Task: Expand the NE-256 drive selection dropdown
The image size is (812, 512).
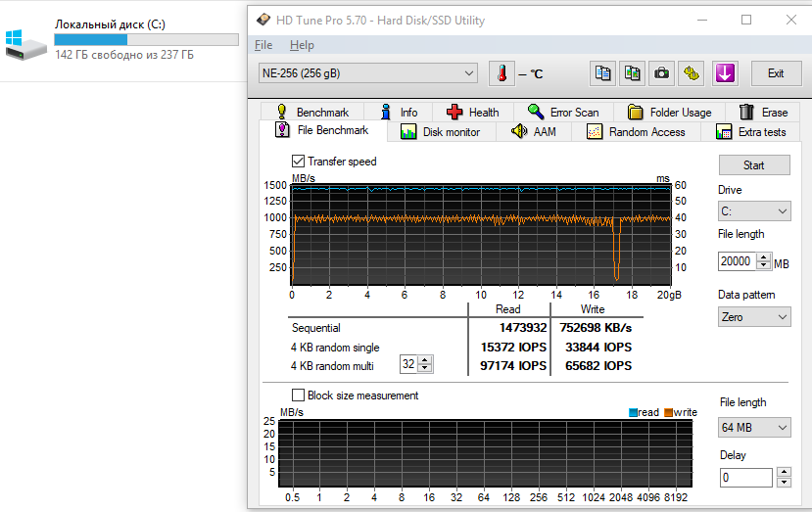Action: [367, 73]
